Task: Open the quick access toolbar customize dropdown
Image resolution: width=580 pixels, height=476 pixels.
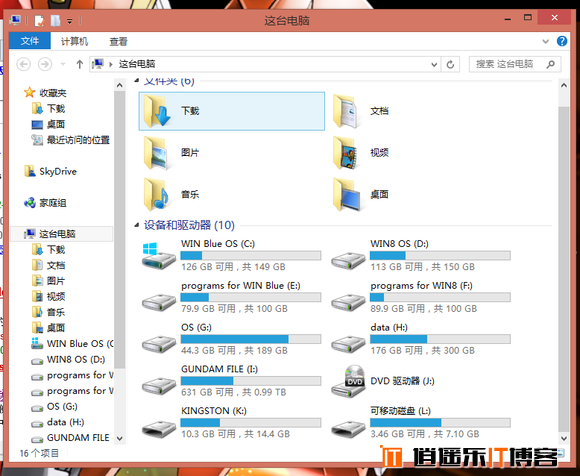Action: (x=70, y=21)
